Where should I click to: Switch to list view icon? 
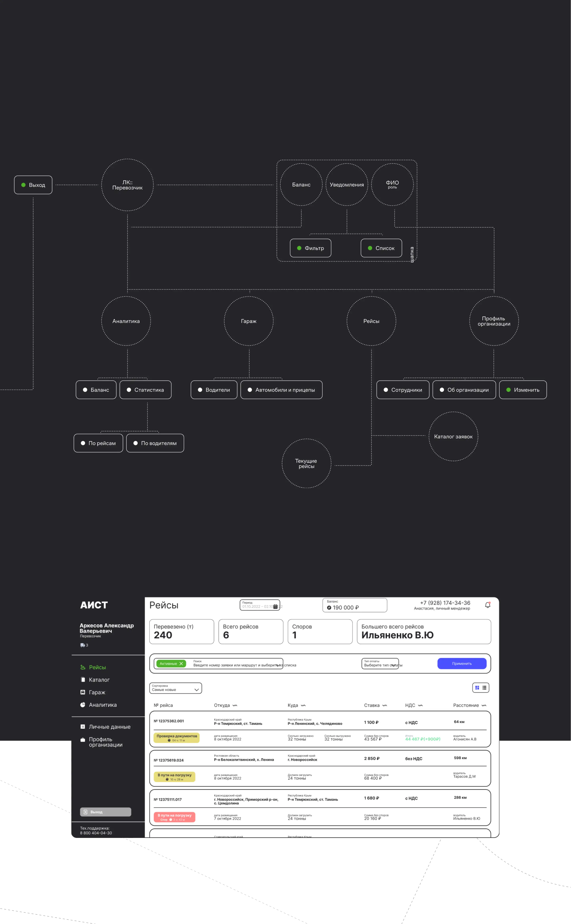484,687
